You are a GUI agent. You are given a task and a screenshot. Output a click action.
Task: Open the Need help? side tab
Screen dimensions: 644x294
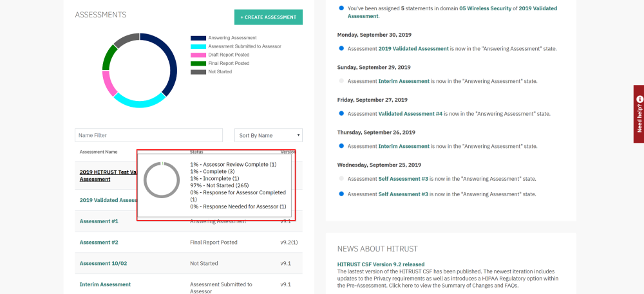pyautogui.click(x=639, y=114)
